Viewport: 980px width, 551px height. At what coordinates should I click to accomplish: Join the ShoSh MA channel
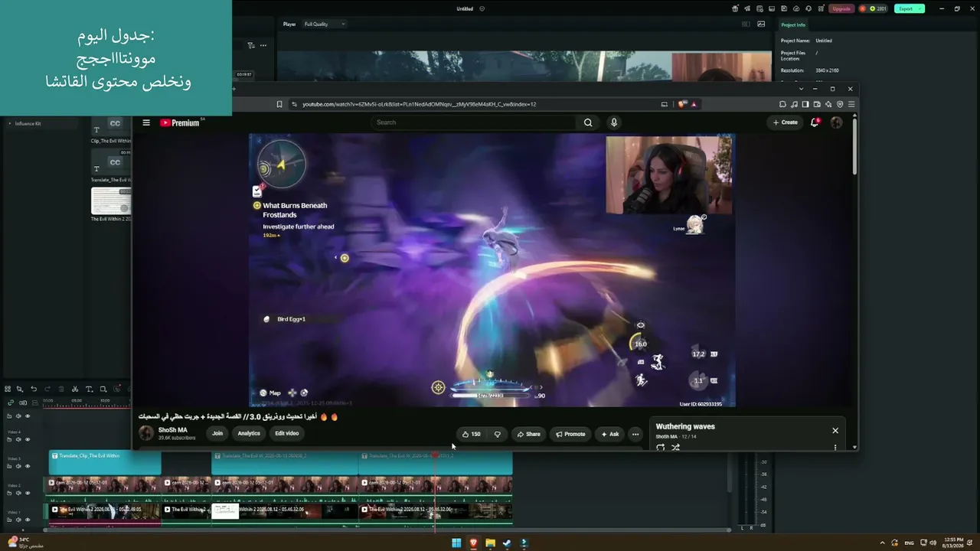click(x=217, y=433)
